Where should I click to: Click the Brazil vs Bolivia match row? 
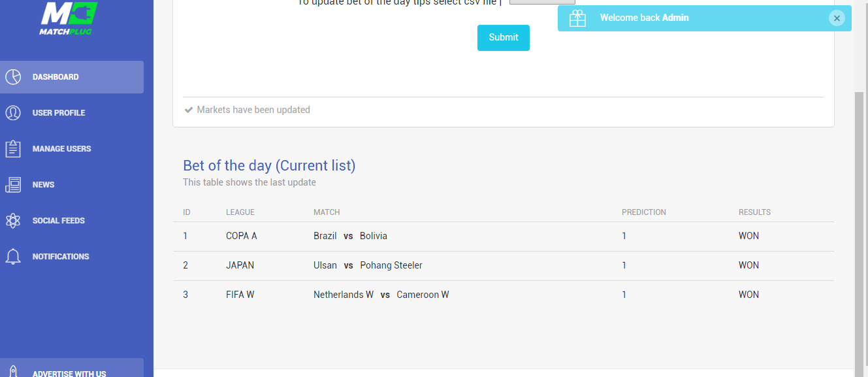[350, 236]
